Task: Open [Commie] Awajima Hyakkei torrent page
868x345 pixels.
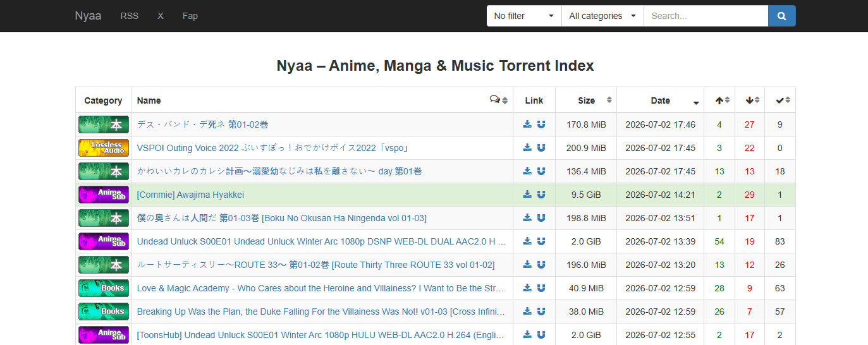Action: pos(190,195)
